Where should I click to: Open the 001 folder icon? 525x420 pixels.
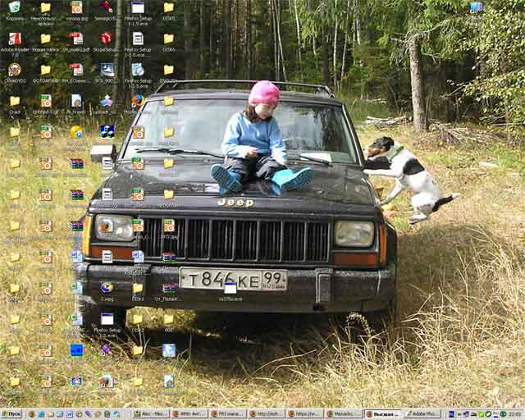point(169,319)
